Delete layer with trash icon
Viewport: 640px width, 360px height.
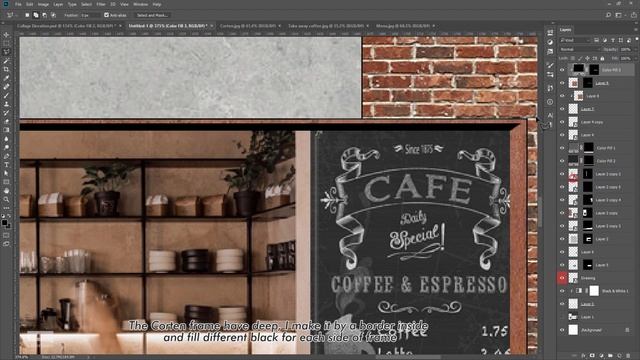coord(628,356)
